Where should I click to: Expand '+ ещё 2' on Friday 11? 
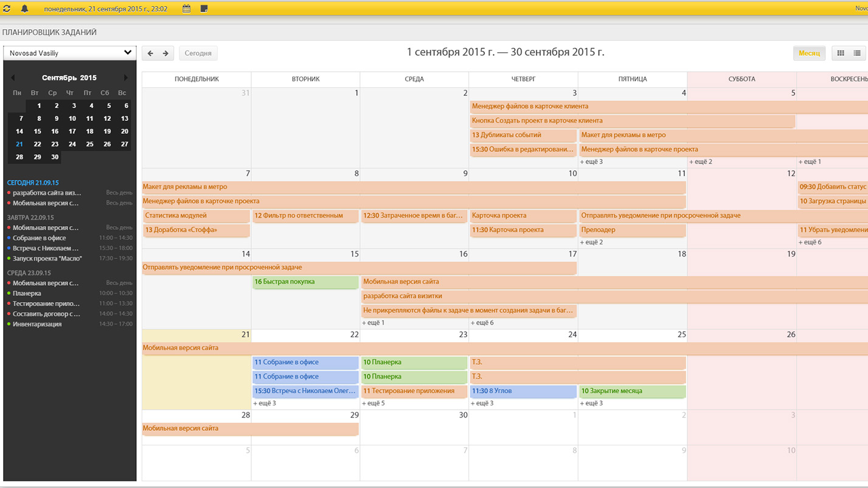pos(591,242)
